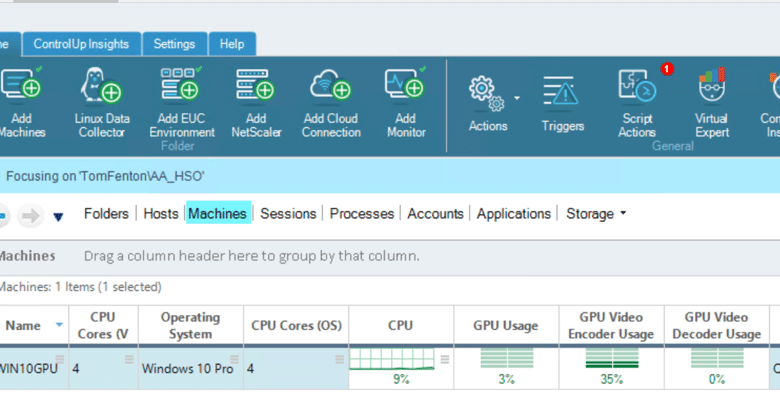Open the Accounts view

435,213
